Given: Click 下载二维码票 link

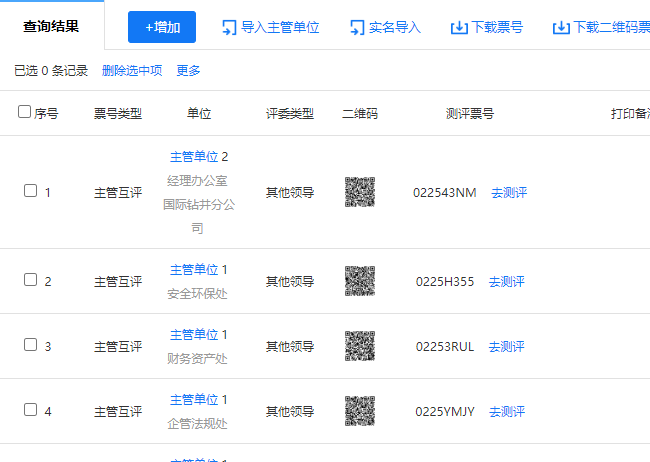Looking at the screenshot, I should click(x=611, y=27).
